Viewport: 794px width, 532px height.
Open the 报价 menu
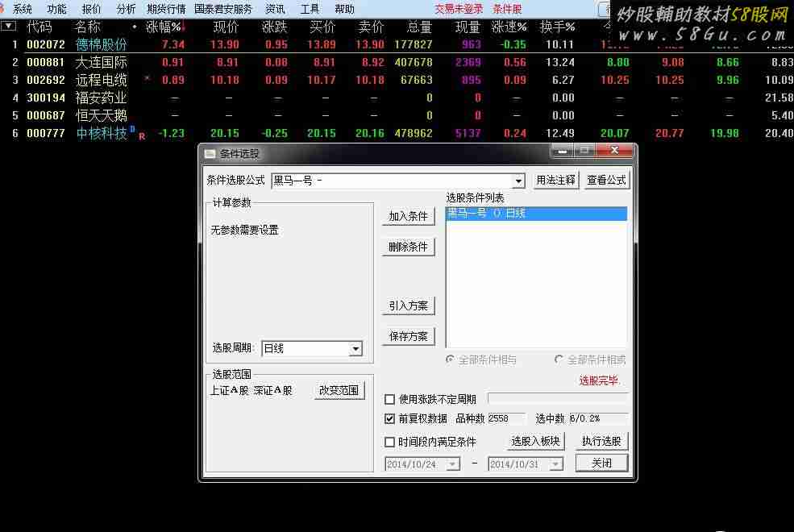pos(91,9)
